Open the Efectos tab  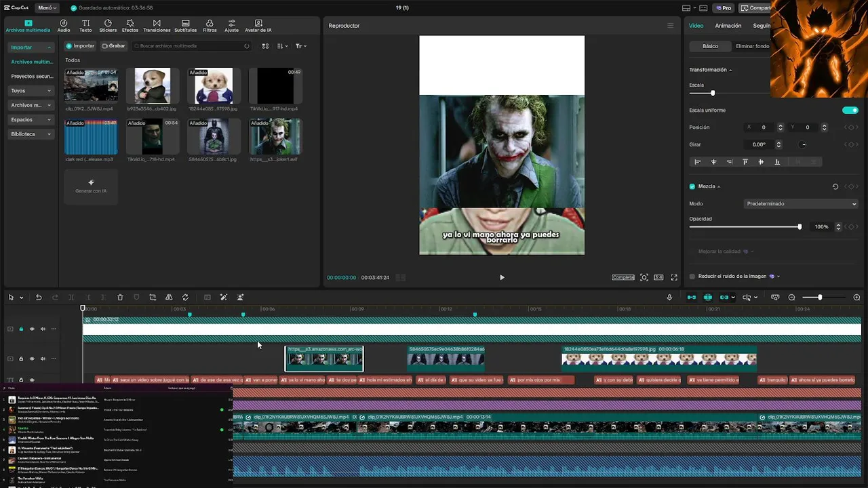(130, 26)
